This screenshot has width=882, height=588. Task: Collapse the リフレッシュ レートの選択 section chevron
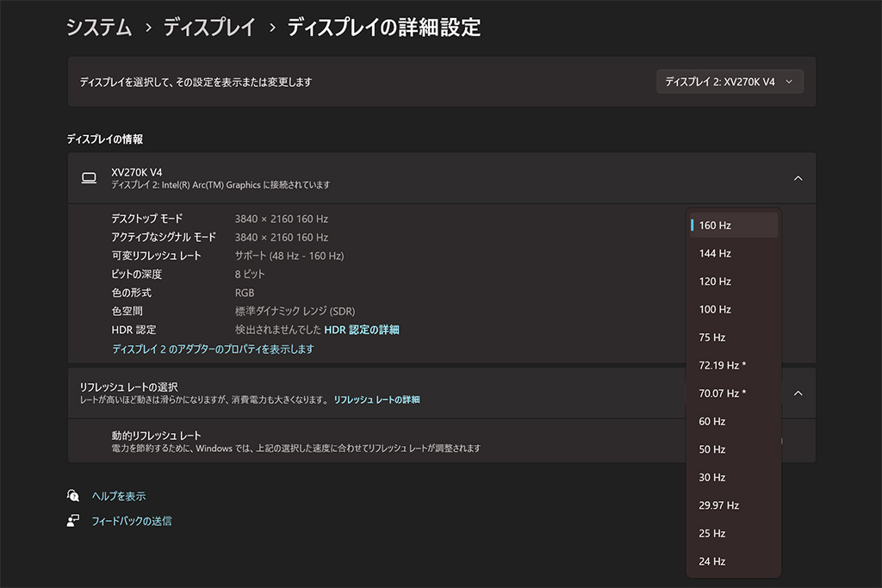click(798, 393)
